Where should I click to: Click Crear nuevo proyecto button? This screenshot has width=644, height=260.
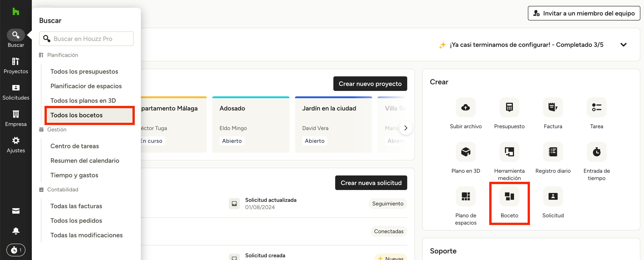[x=370, y=84]
